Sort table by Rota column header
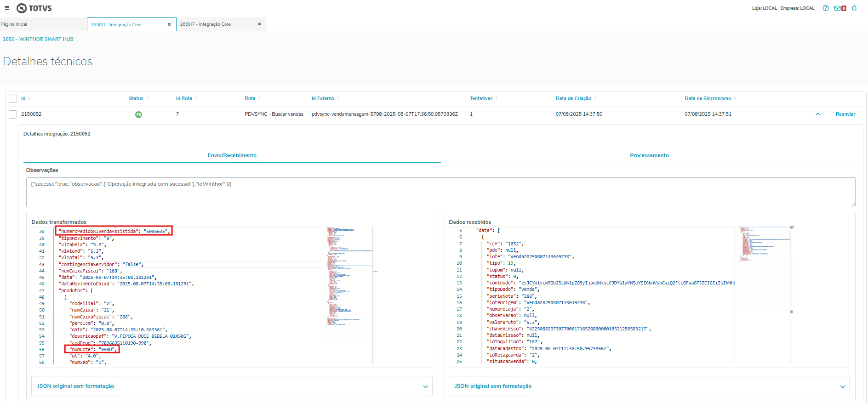 coord(250,98)
